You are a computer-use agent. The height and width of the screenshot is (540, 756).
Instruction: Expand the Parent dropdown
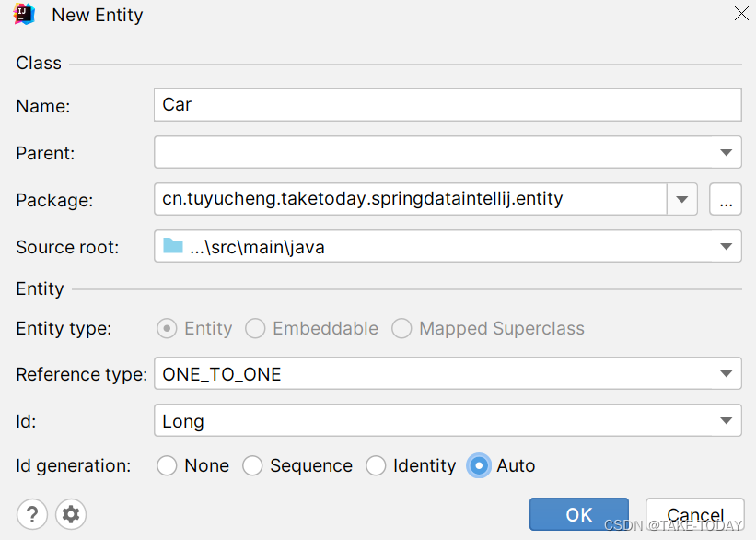coord(726,152)
